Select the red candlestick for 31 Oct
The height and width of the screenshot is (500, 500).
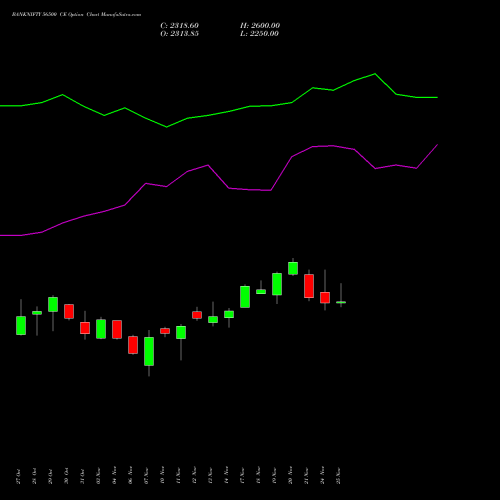pyautogui.click(x=85, y=328)
